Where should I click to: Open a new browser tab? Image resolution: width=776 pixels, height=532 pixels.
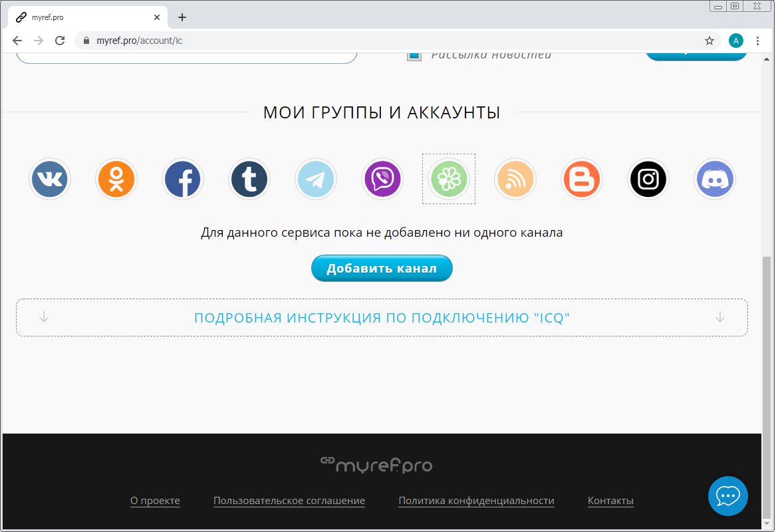pos(182,17)
